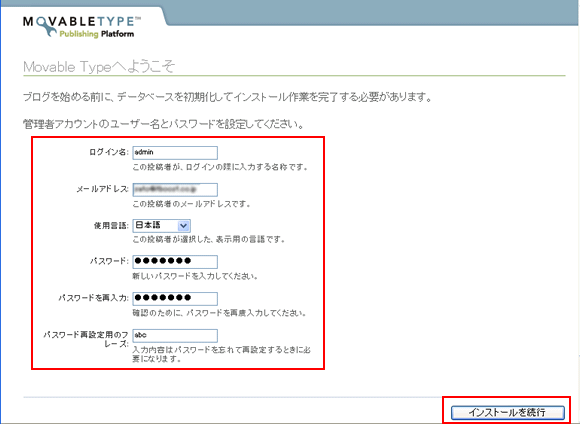The image size is (580, 424).
Task: Click the 使用言語 label
Action: tap(111, 225)
